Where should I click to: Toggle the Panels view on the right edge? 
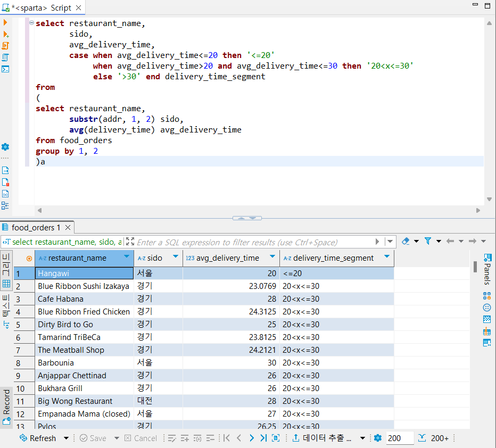point(487,269)
